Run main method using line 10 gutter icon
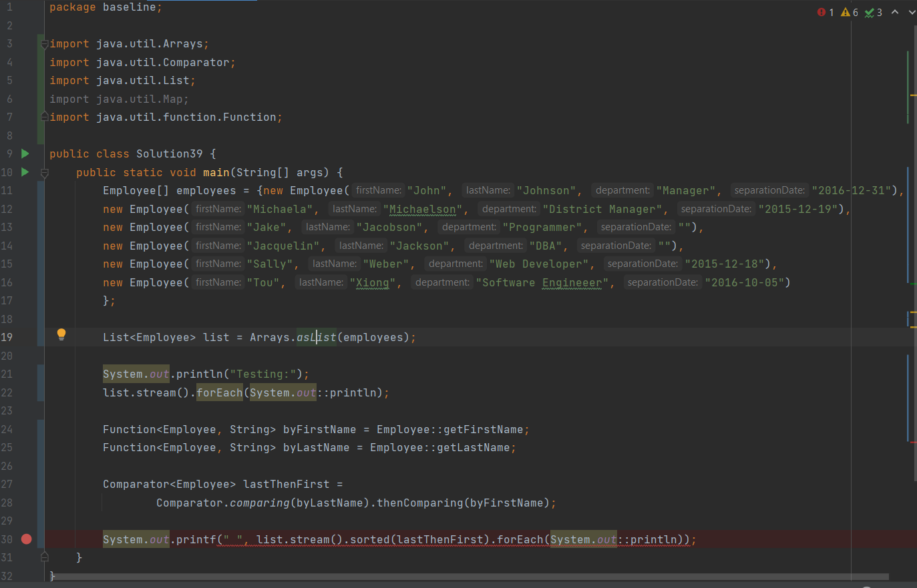917x588 pixels. (25, 172)
